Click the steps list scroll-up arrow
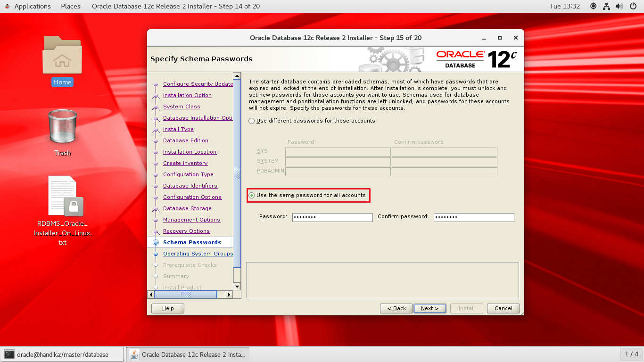Screen dimensions: 644x362 coord(237,76)
